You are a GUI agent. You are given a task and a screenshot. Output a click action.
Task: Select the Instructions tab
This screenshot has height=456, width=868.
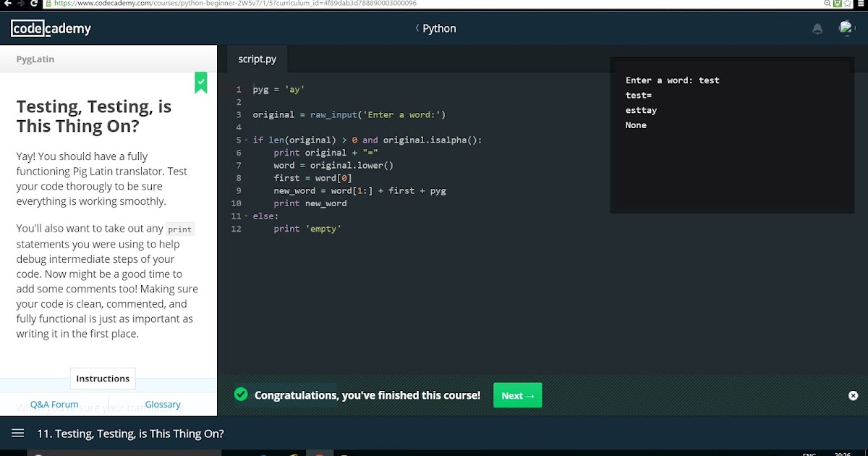102,379
